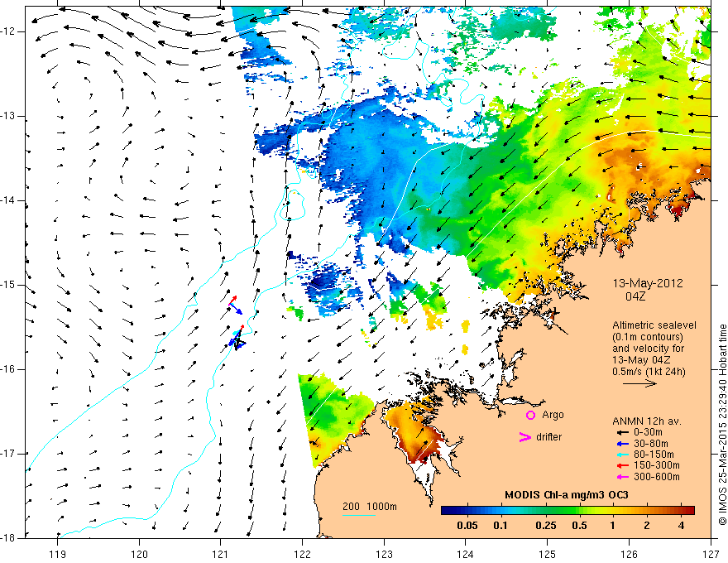Screen dimensions: 728x563
Task: Click the latitude axis label '-12'
Action: point(9,31)
